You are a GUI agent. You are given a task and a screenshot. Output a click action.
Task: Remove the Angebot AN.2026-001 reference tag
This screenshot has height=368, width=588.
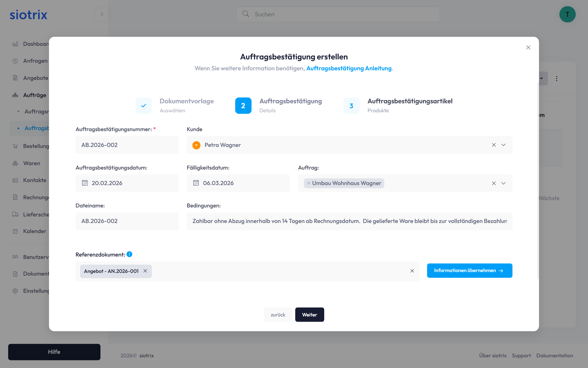[145, 271]
